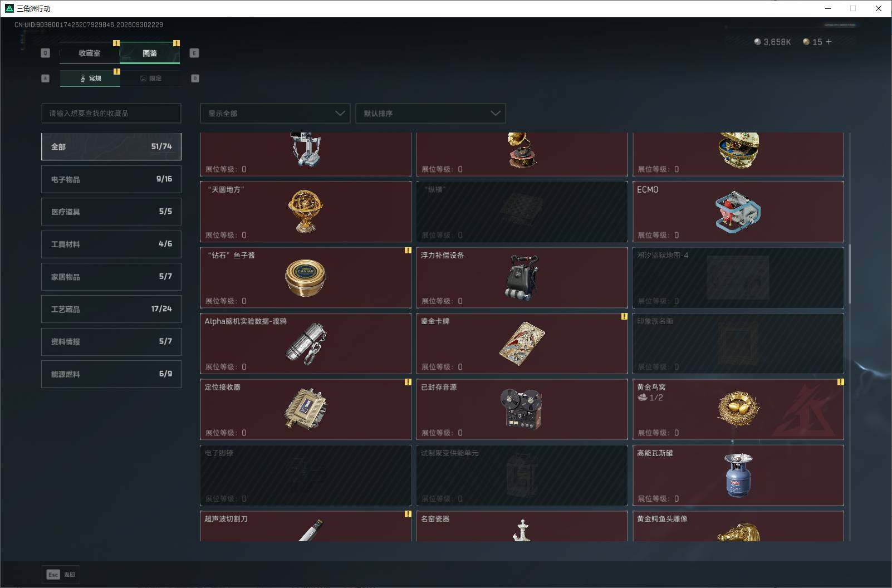Screen dimensions: 892x588
Task: Click the plus icon next to 15 currency
Action: tap(829, 42)
